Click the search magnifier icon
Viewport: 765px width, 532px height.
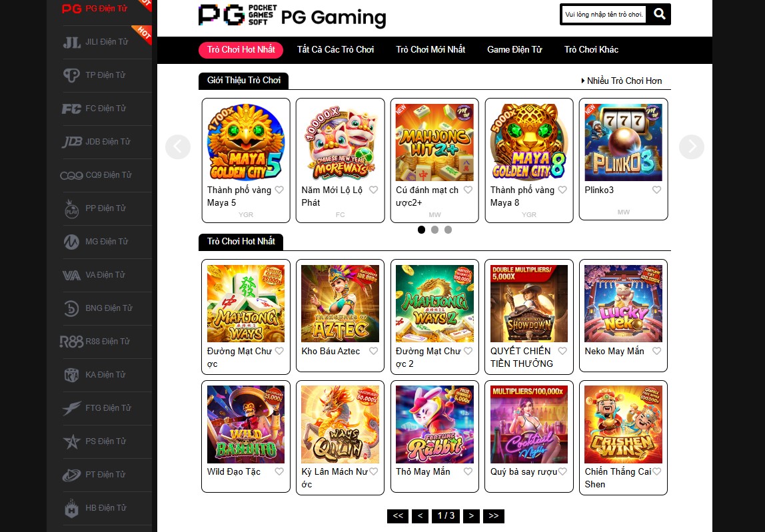coord(659,14)
